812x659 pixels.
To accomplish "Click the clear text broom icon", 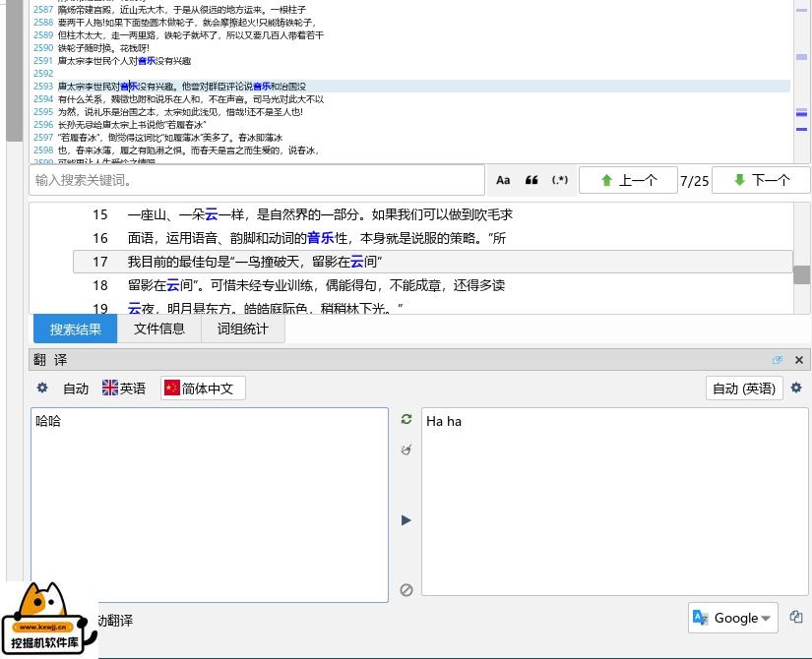I will click(x=406, y=450).
